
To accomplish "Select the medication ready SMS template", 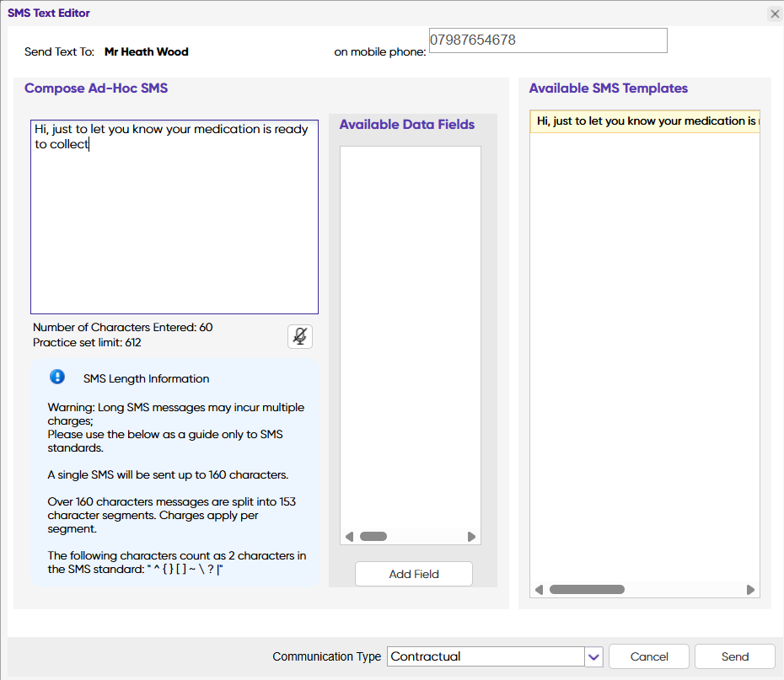I will point(645,121).
